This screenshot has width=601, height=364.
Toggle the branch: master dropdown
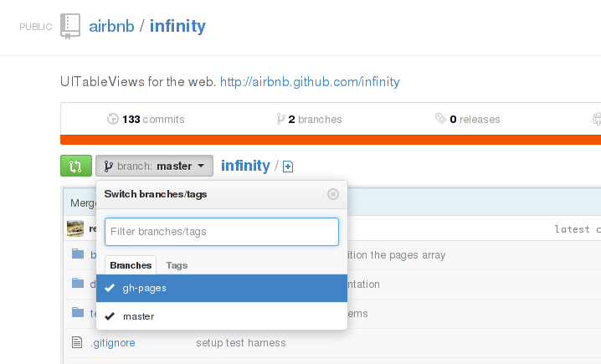154,166
